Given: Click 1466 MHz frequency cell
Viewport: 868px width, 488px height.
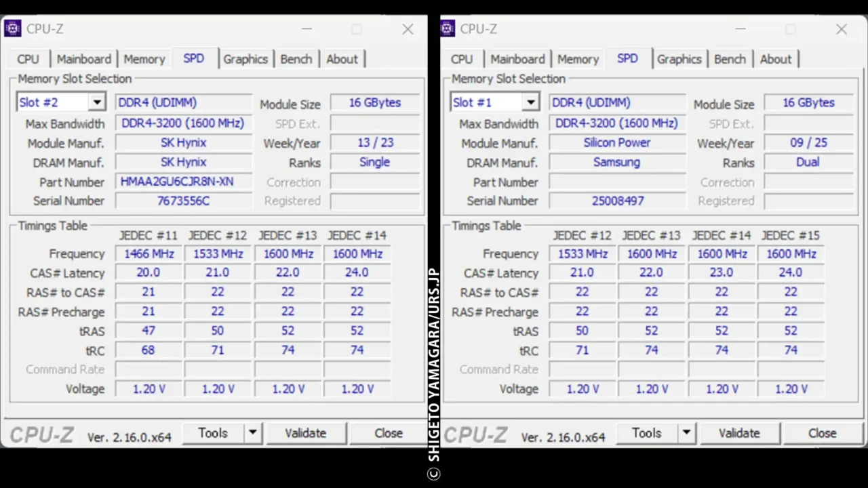Looking at the screenshot, I should click(x=149, y=253).
